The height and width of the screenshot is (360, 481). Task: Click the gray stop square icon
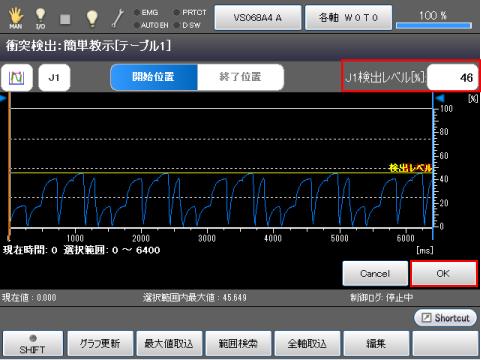(65, 19)
